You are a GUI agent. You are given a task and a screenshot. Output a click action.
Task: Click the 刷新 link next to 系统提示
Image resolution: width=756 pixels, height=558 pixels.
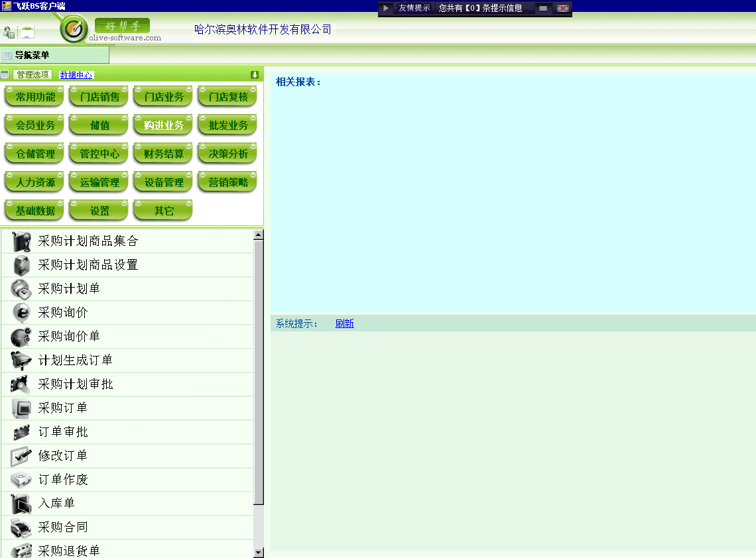pyautogui.click(x=344, y=323)
